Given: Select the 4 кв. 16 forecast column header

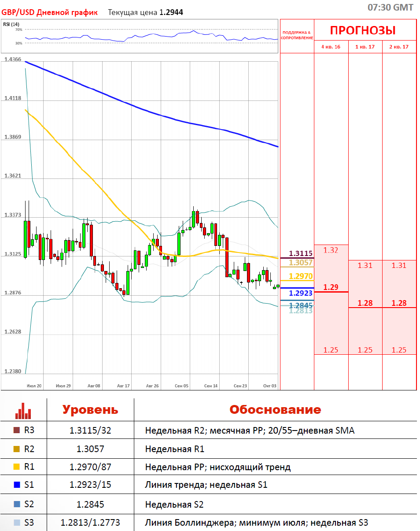Looking at the screenshot, I should click(x=331, y=47).
